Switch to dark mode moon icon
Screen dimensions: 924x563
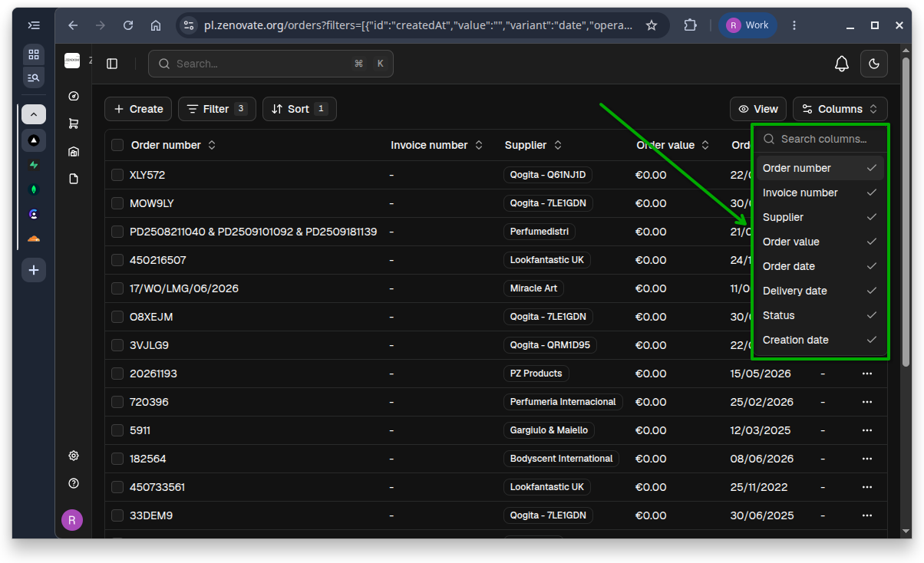[874, 64]
